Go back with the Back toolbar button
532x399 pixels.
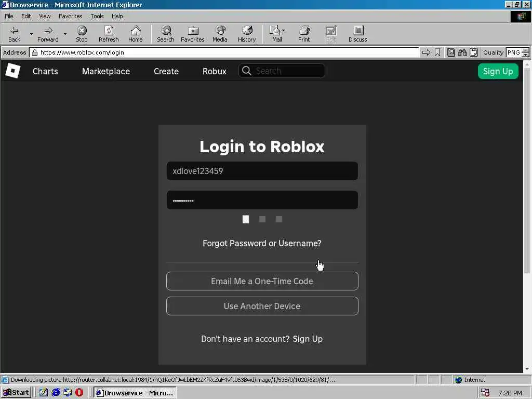click(14, 34)
